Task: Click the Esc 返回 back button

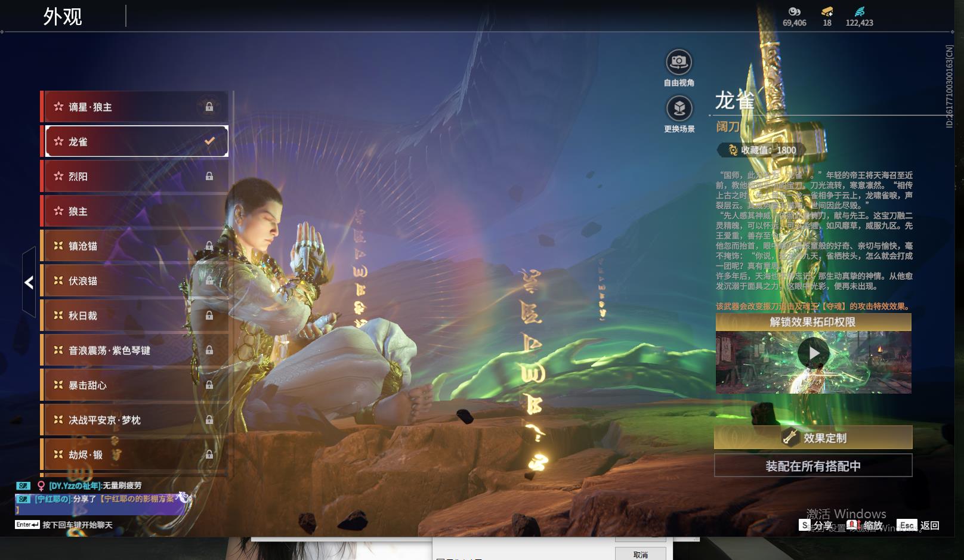Action: pyautogui.click(x=918, y=525)
